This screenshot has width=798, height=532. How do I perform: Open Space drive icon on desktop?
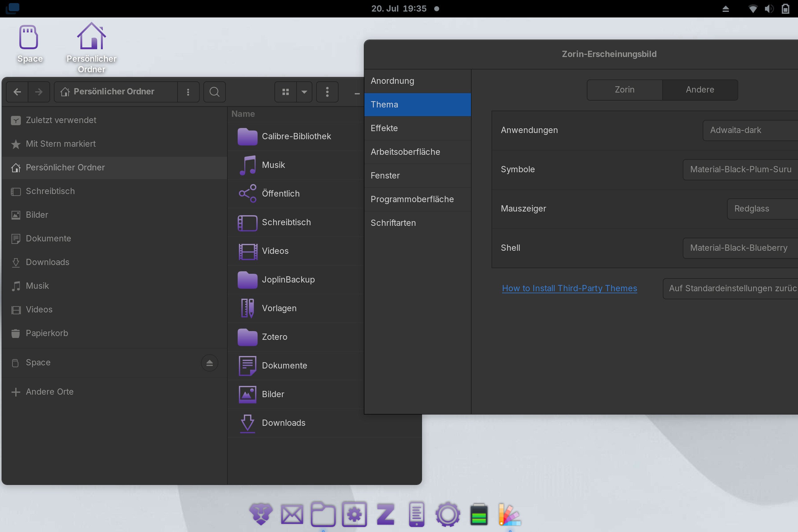(x=30, y=44)
